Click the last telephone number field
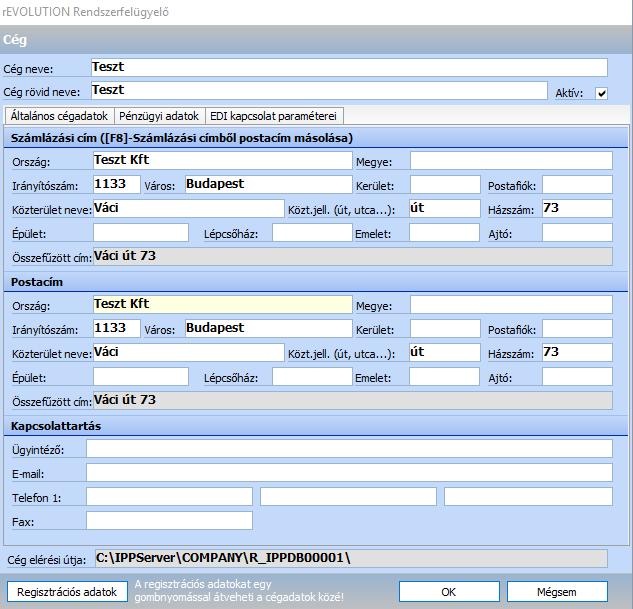633x609 pixels. [528, 496]
